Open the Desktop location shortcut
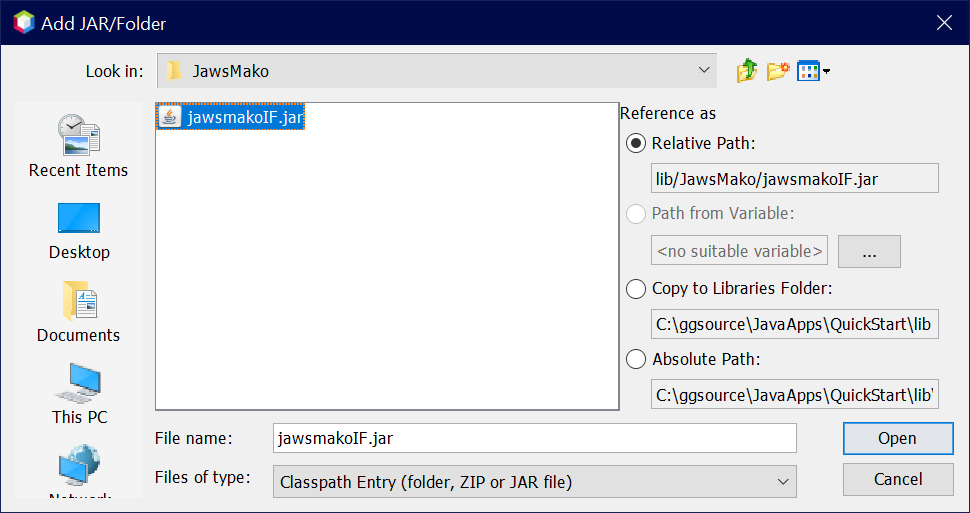Viewport: 970px width, 513px height. pyautogui.click(x=79, y=230)
